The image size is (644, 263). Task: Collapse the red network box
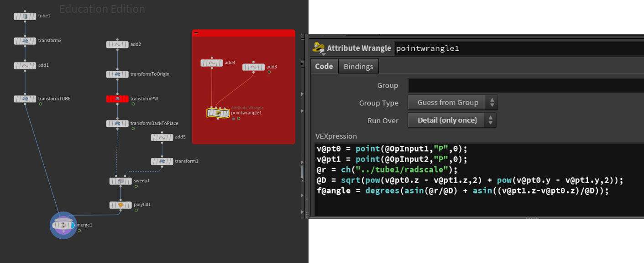tap(196, 33)
